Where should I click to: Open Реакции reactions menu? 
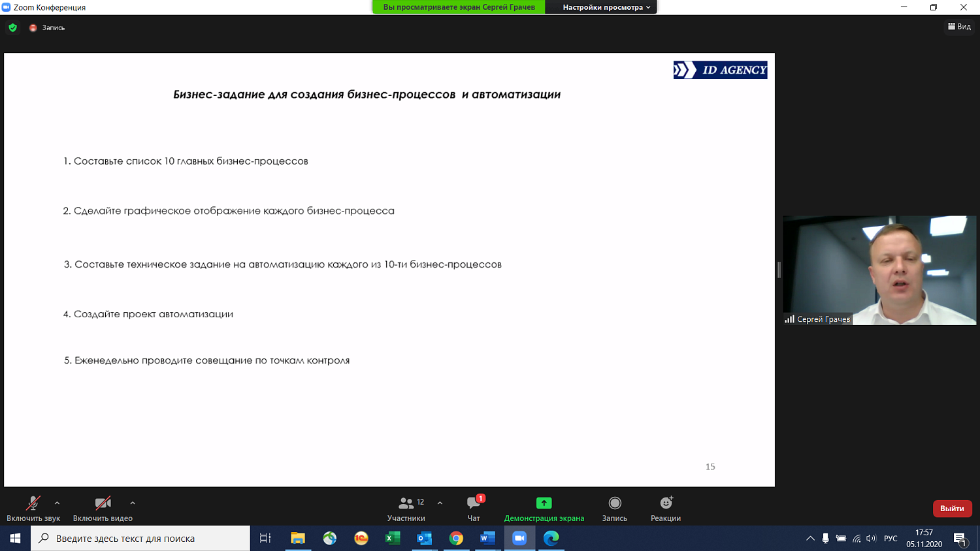tap(666, 508)
